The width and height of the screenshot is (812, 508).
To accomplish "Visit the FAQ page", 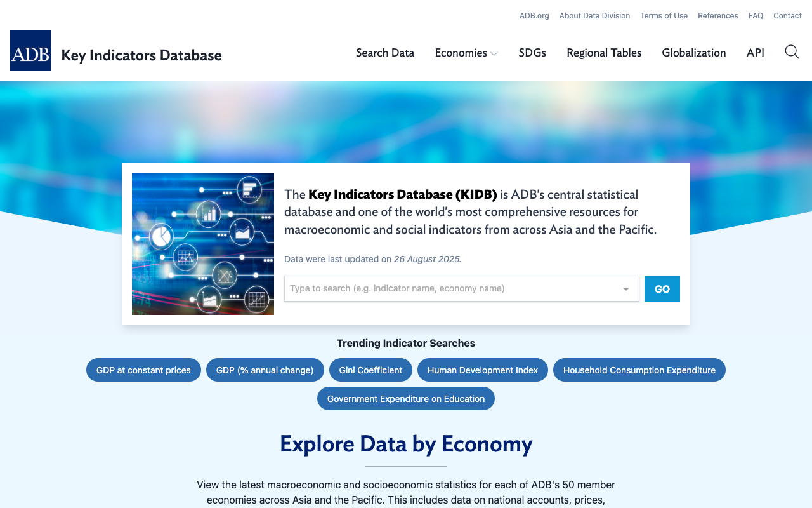I will click(756, 15).
